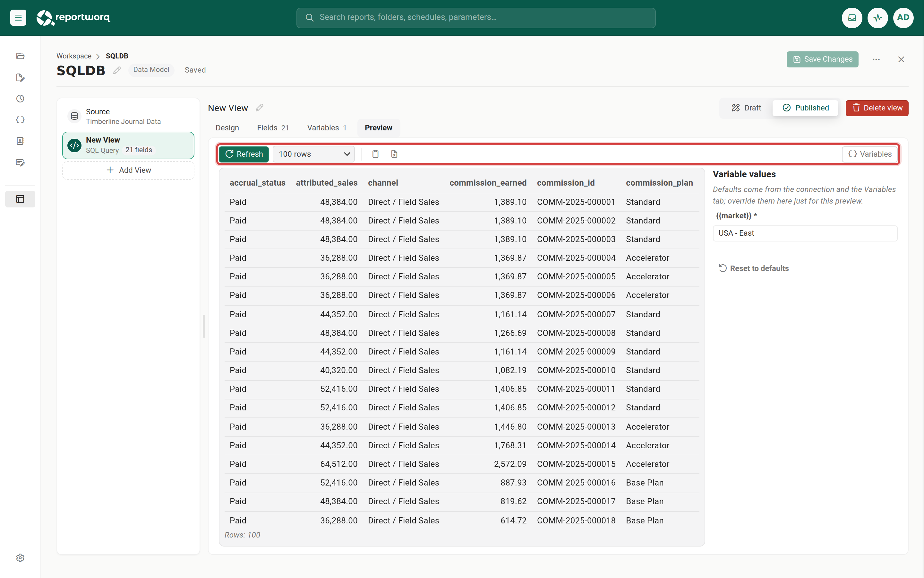Open the hamburger menu in the header

click(18, 18)
